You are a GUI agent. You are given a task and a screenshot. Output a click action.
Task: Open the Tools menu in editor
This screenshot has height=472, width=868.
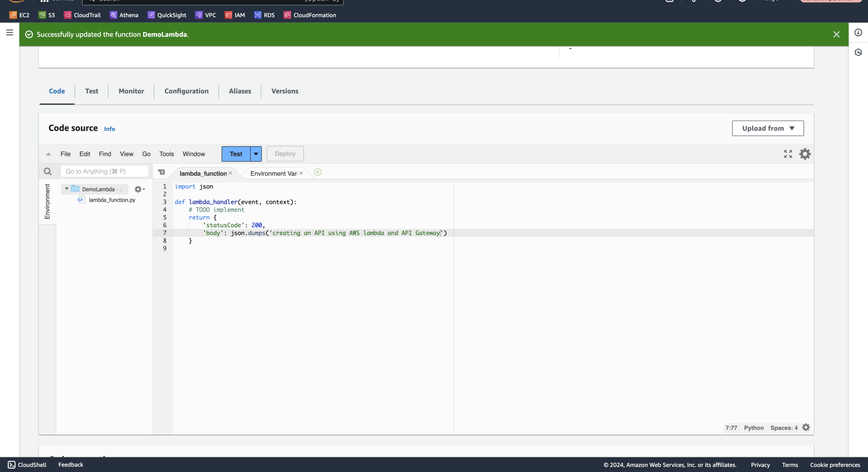click(x=167, y=154)
